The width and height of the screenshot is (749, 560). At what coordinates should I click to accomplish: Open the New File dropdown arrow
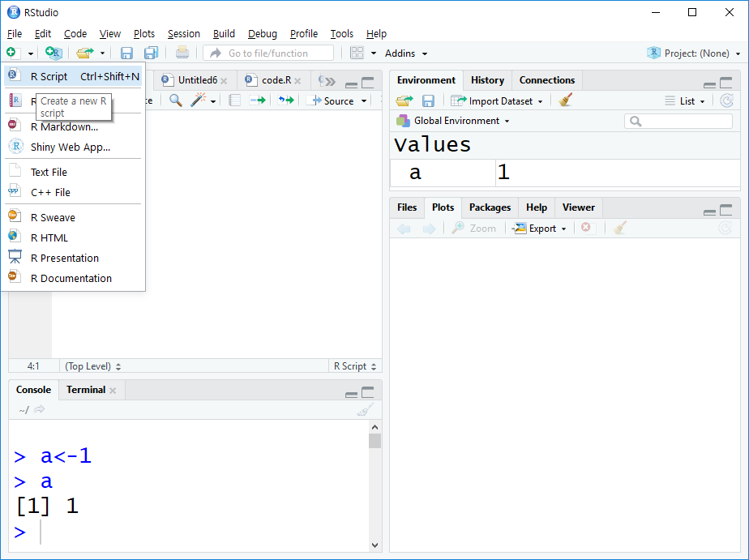pos(30,53)
